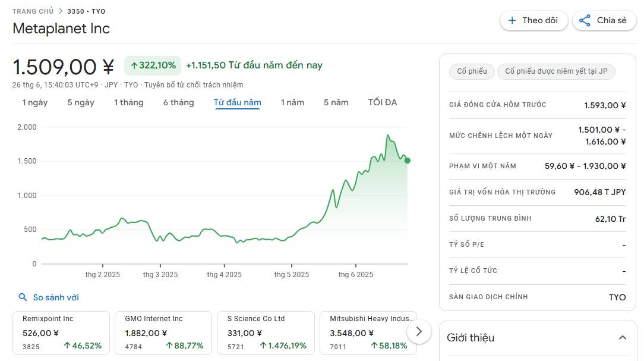644x361 pixels.
Task: Click the 2.000 y-axis label
Action: click(27, 127)
